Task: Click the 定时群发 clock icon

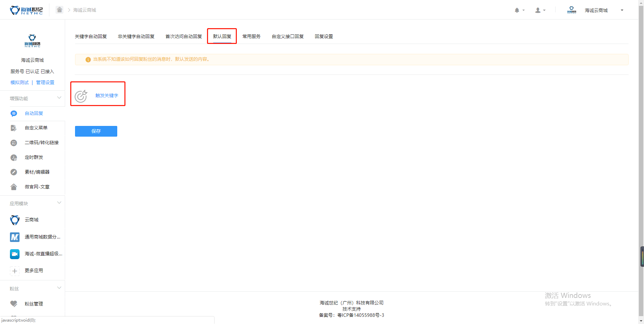Action: point(14,158)
